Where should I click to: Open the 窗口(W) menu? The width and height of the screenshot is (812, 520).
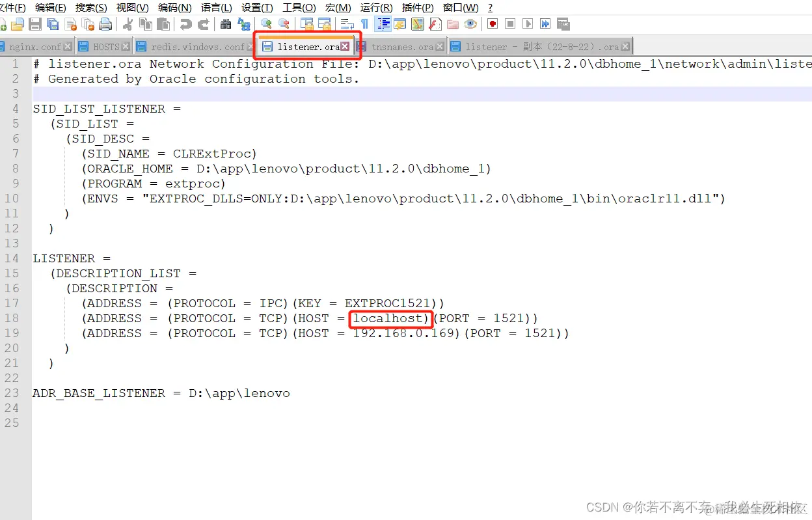tap(461, 8)
